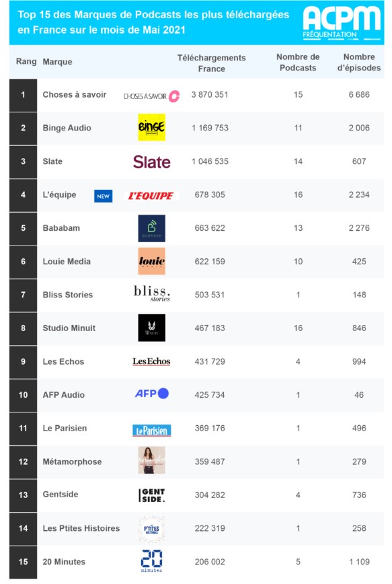
Task: Click the Louie Media orange logo
Action: [151, 261]
